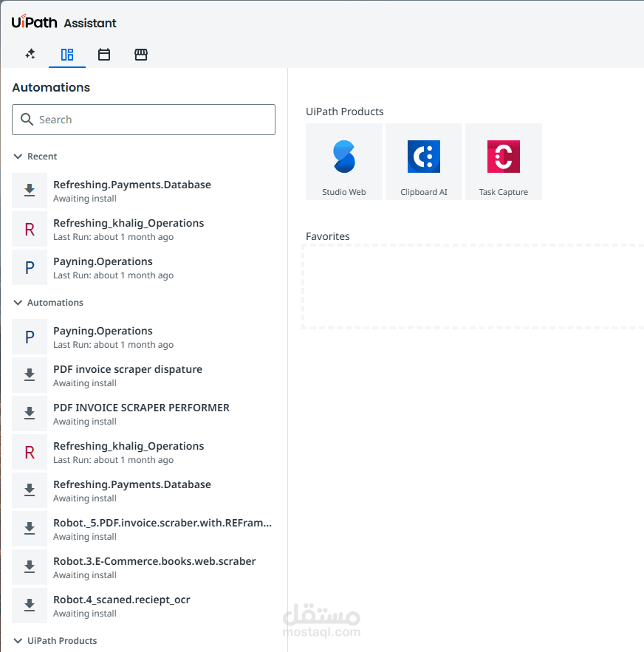Image resolution: width=644 pixels, height=652 pixels.
Task: Collapse the Recent section
Action: tap(17, 157)
